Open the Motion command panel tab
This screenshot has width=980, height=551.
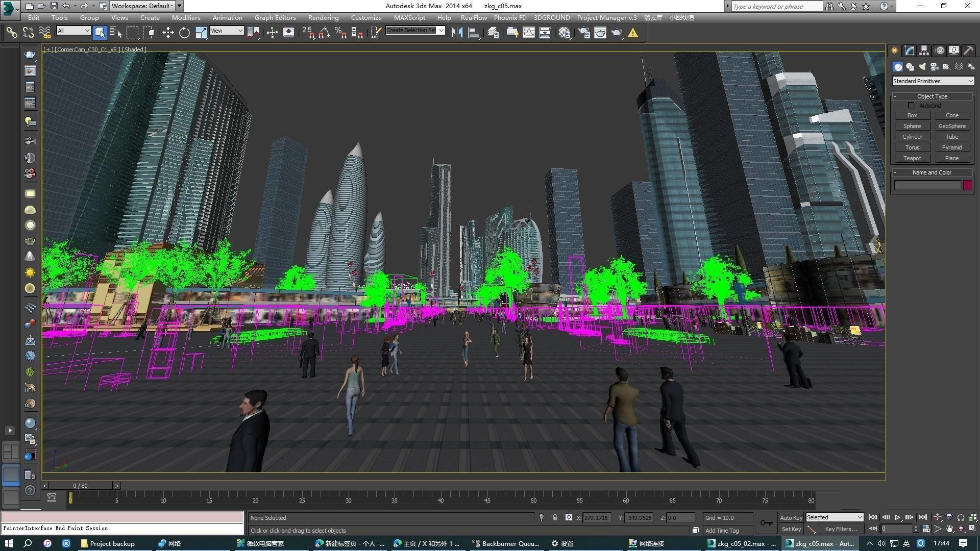[x=939, y=51]
